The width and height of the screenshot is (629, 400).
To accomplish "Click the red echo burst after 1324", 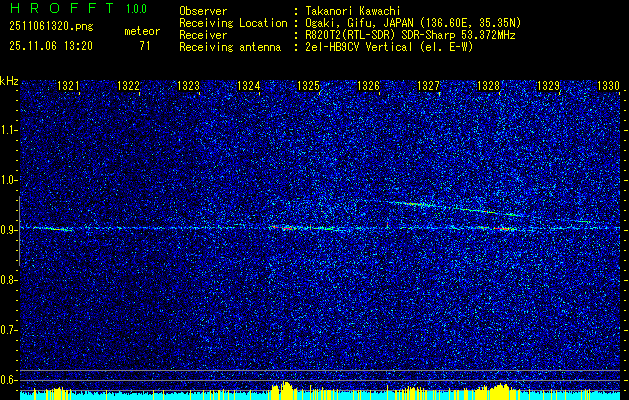I will pos(283,228).
